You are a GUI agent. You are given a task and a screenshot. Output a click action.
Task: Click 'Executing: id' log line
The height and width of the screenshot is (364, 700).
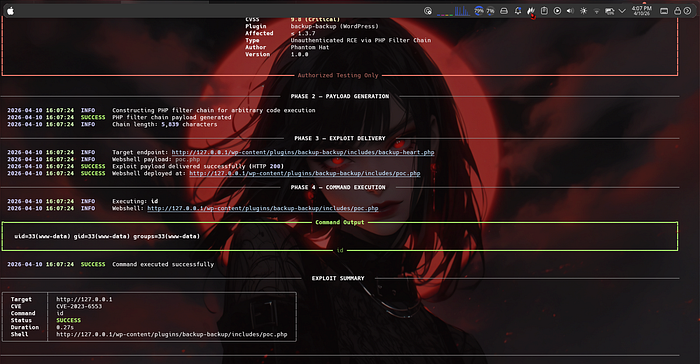(135, 201)
